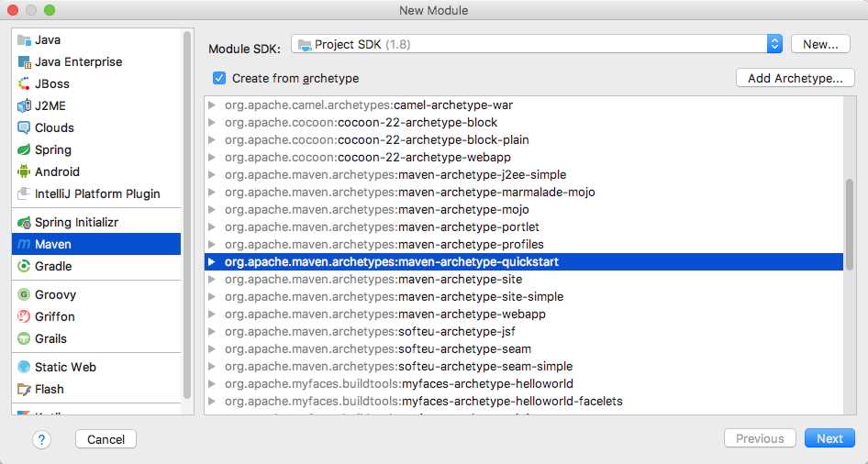This screenshot has height=464, width=868.
Task: Select Java Enterprise module type
Action: (96, 62)
